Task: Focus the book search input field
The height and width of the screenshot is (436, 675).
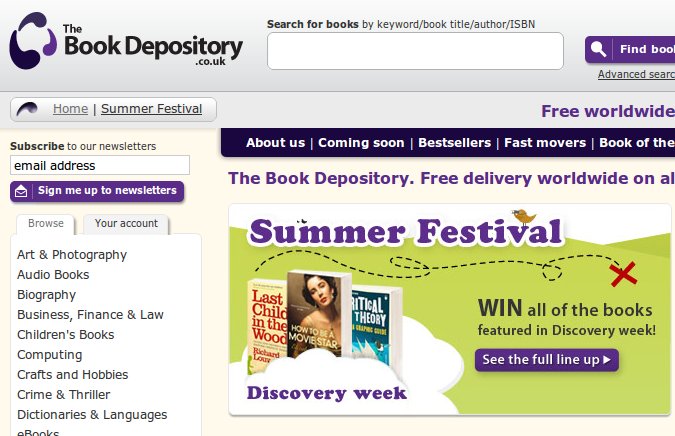Action: tap(415, 51)
